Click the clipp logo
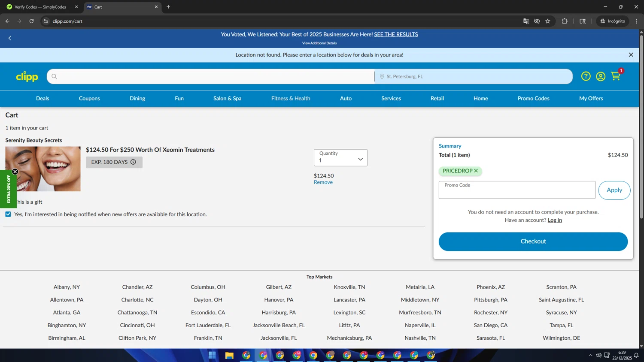This screenshot has width=644, height=362. coord(27,76)
